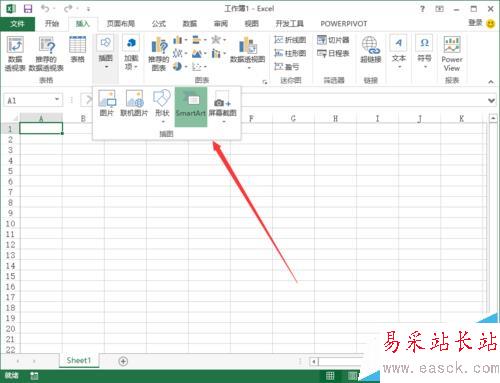Click Sign in (登录) link
The width and height of the screenshot is (500, 383).
coord(475,23)
